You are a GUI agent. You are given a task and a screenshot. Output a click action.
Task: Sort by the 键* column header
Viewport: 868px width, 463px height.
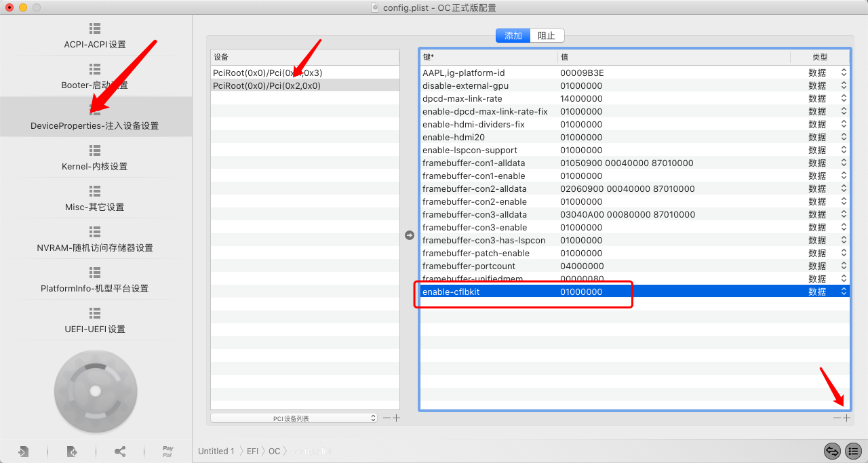(489, 57)
